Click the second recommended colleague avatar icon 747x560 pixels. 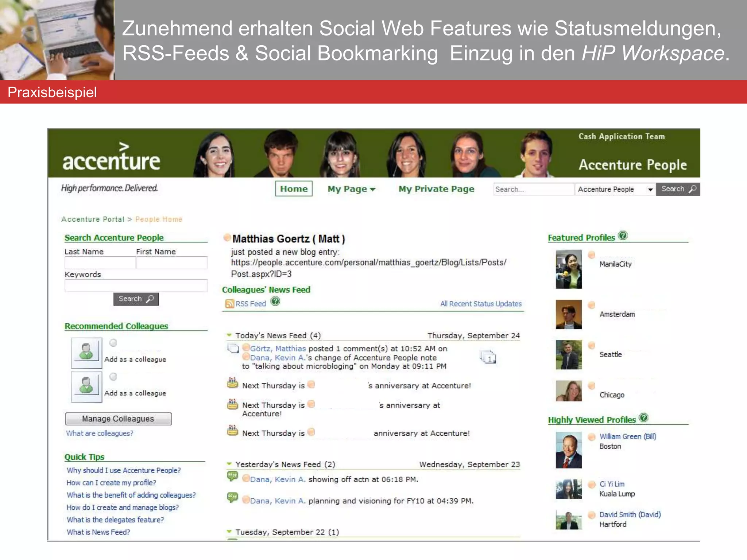coord(86,387)
